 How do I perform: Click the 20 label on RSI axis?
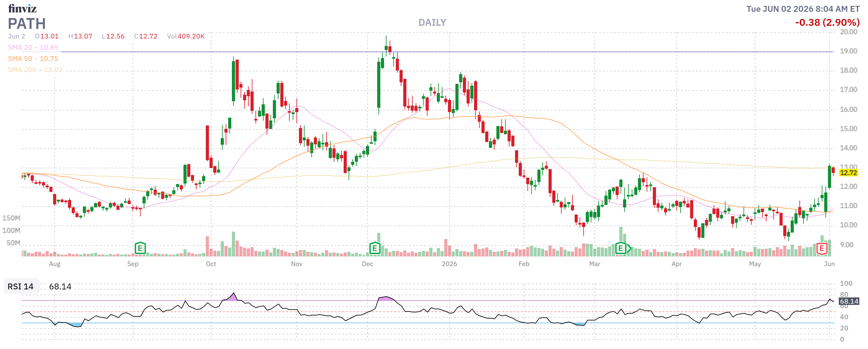click(844, 329)
